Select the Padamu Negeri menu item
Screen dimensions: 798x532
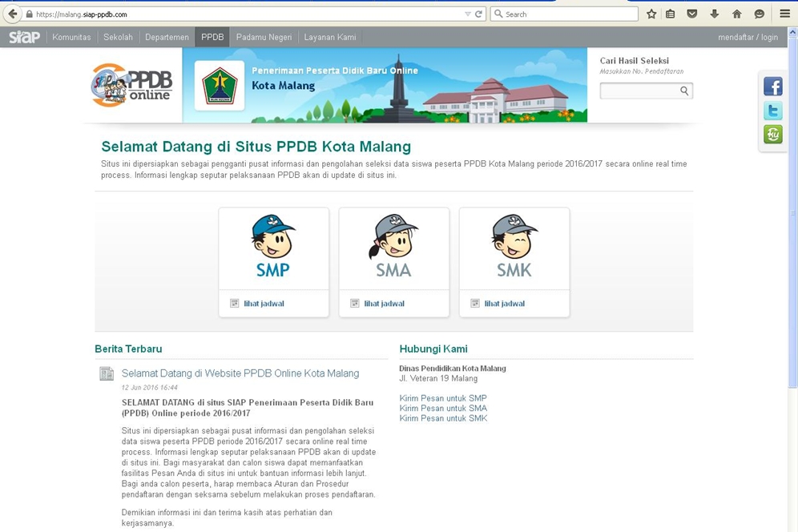point(264,37)
